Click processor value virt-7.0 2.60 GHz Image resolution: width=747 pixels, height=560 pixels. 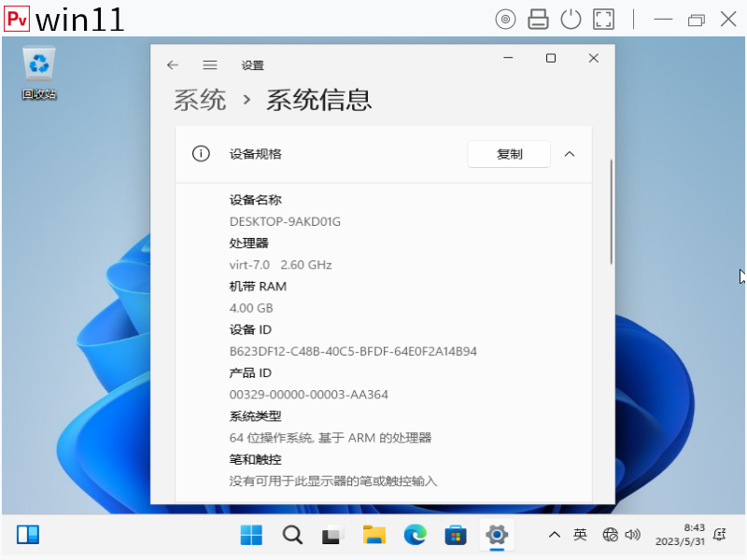(x=281, y=265)
